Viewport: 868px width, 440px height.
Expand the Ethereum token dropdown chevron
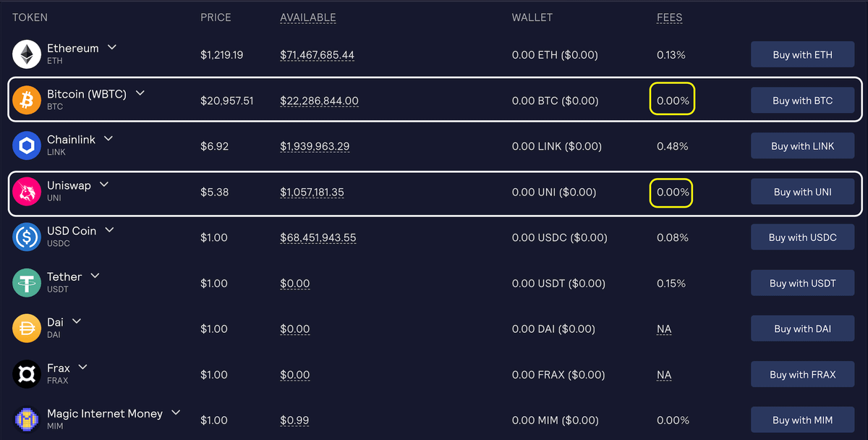[x=112, y=48]
